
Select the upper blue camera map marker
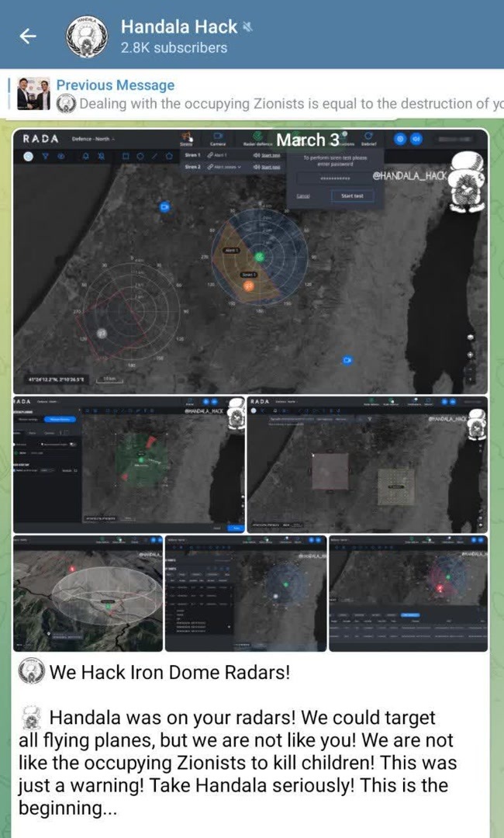point(165,206)
